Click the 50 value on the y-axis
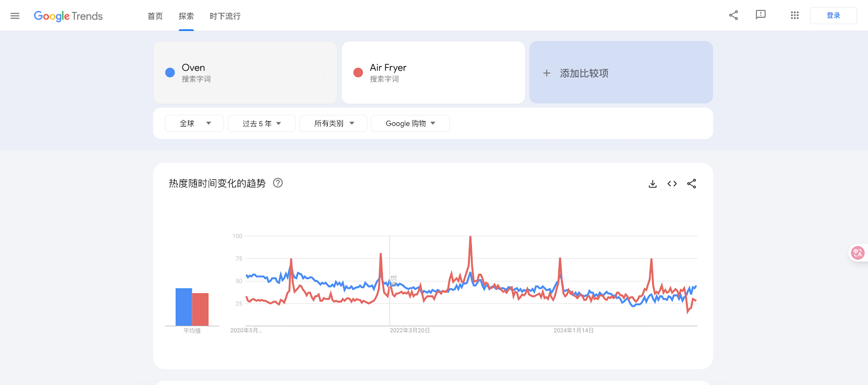 coord(239,281)
